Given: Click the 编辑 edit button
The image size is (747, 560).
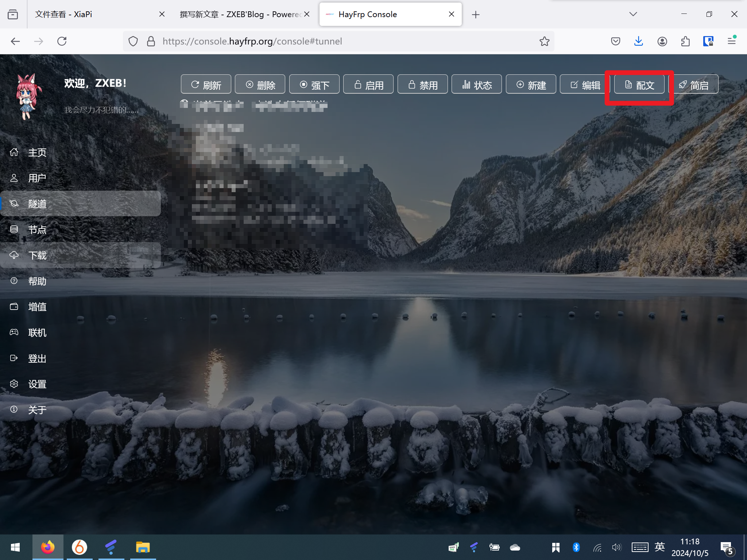Looking at the screenshot, I should click(585, 85).
